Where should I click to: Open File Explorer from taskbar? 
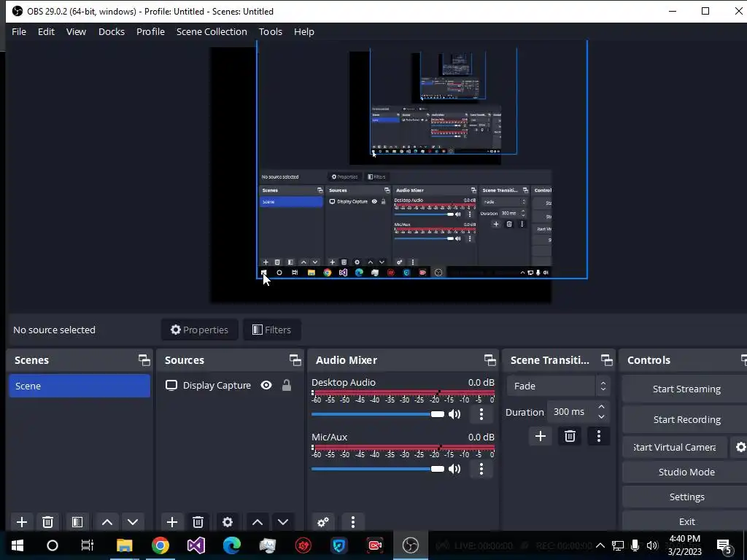[124, 545]
